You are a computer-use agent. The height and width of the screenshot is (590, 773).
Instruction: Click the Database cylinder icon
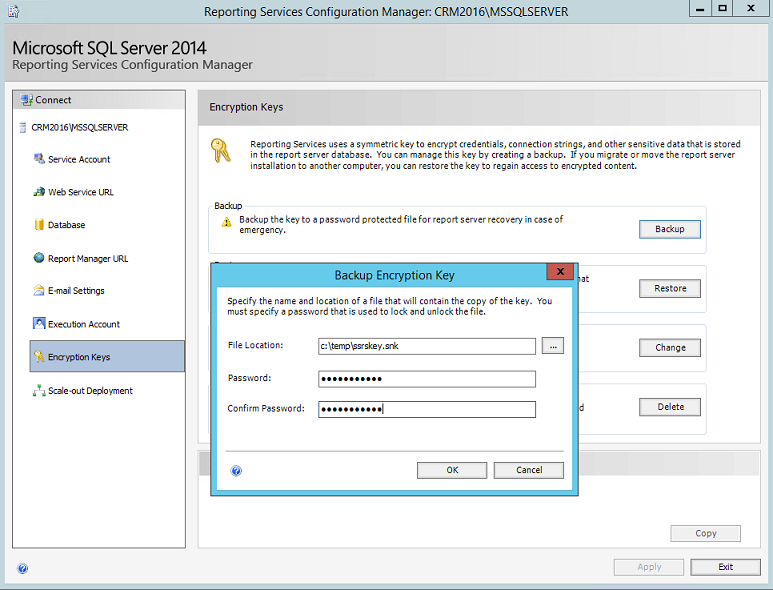pyautogui.click(x=39, y=224)
